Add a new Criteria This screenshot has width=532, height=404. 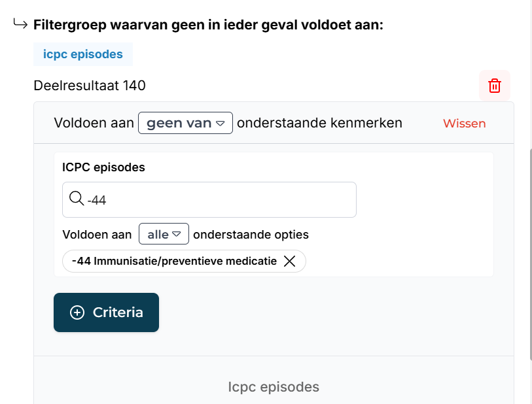point(106,312)
